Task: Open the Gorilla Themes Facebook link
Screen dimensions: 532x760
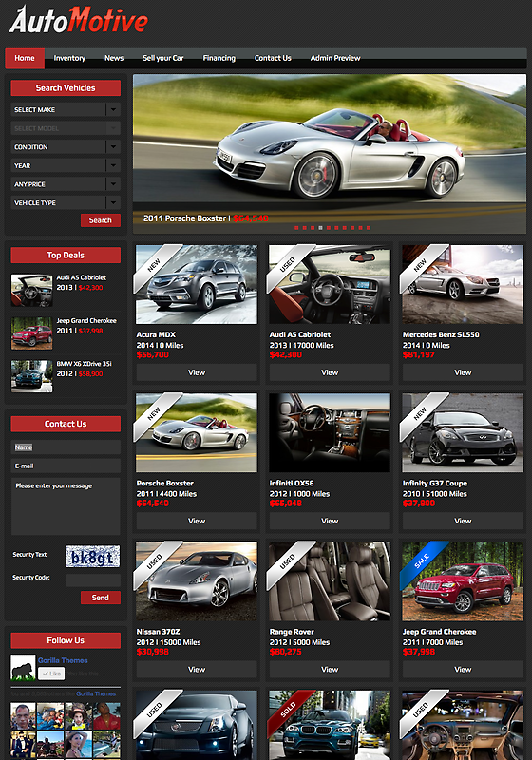Action: 63,660
